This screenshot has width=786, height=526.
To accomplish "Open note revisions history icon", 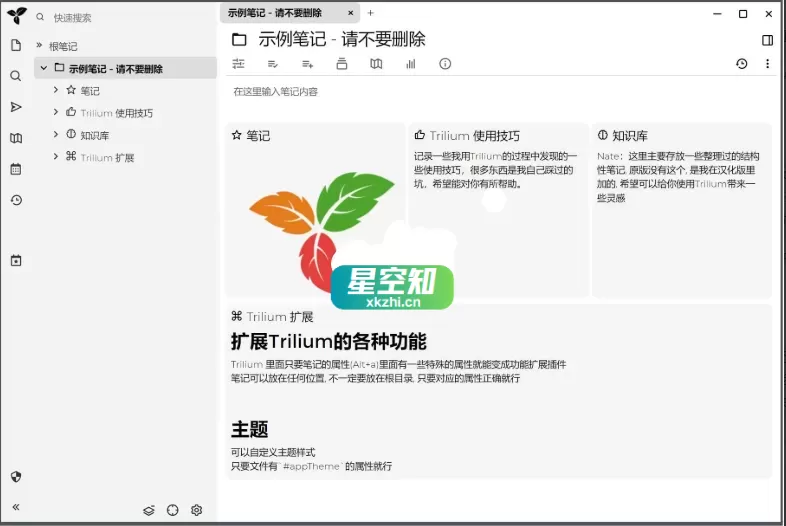I will tap(742, 64).
